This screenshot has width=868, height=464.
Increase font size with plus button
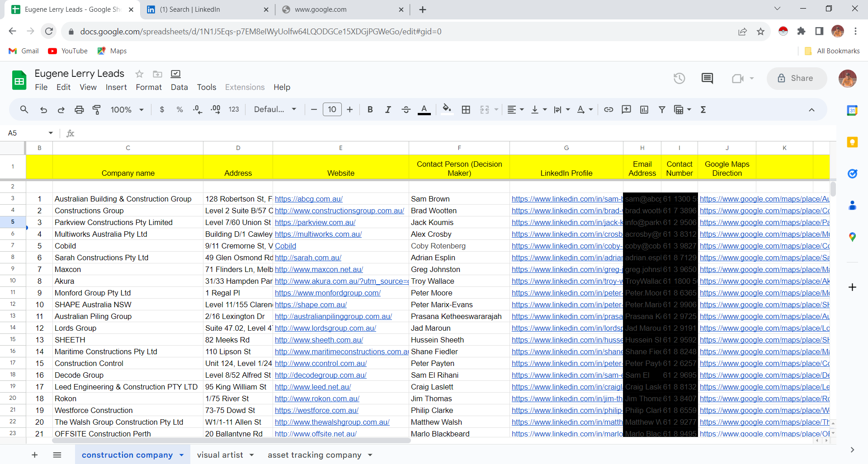(349, 109)
